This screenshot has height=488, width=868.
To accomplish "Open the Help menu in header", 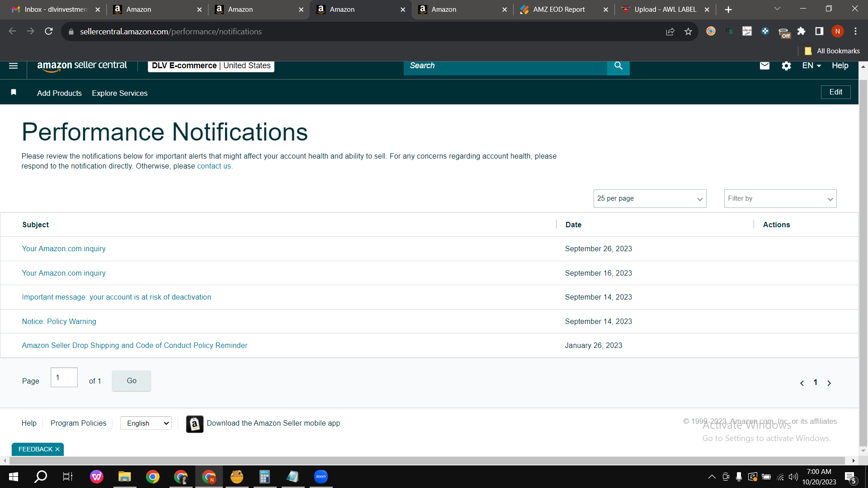I will (840, 66).
